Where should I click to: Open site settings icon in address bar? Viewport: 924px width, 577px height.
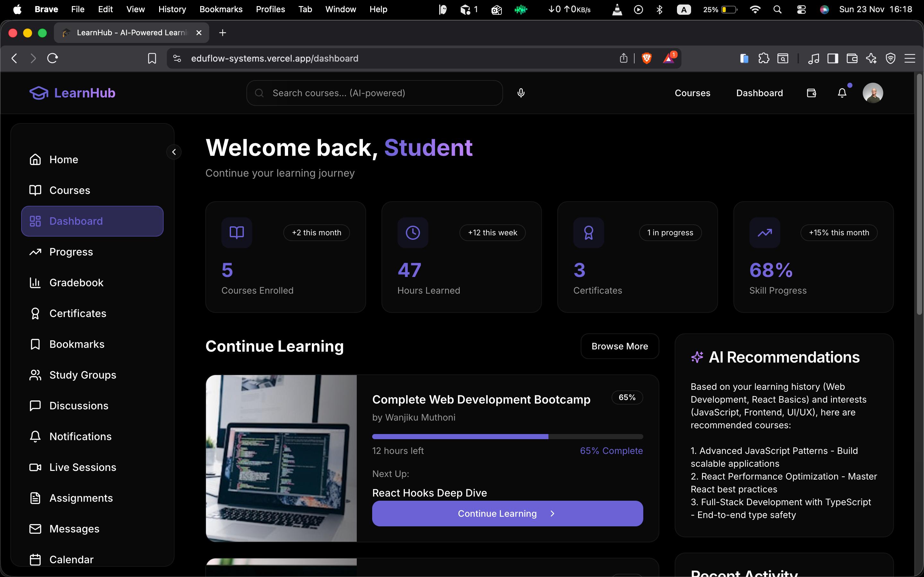pos(177,58)
